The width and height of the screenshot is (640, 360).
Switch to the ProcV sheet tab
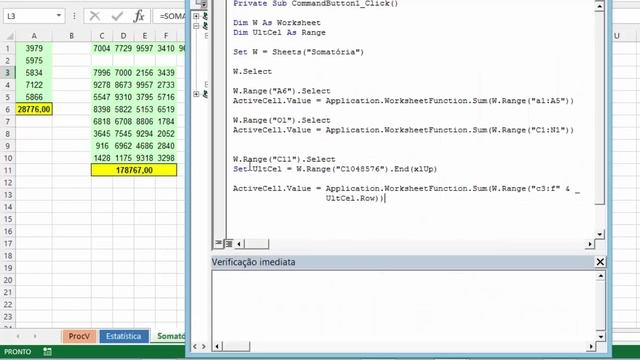coord(79,336)
